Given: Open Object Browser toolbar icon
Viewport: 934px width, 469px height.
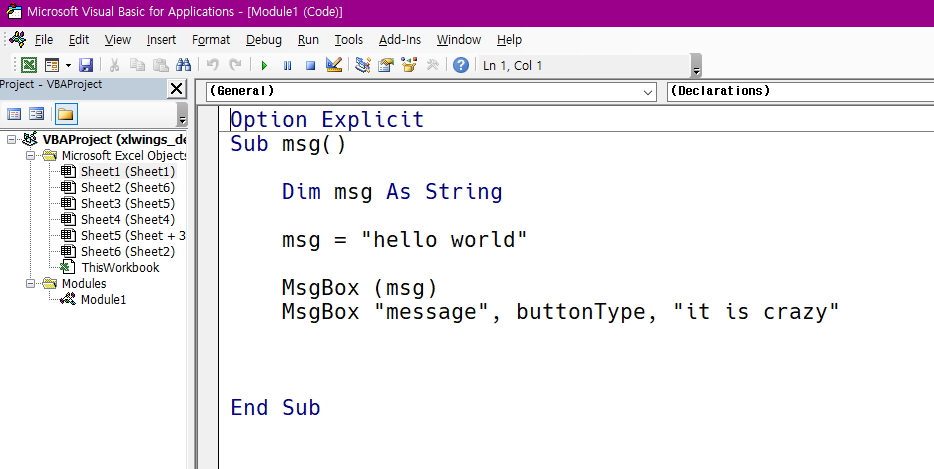Looking at the screenshot, I should (409, 65).
